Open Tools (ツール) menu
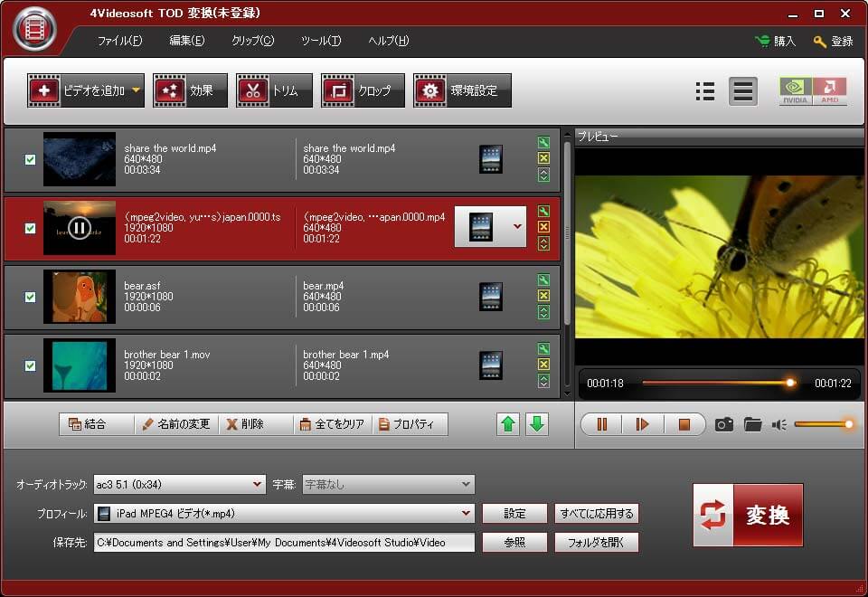 [321, 41]
